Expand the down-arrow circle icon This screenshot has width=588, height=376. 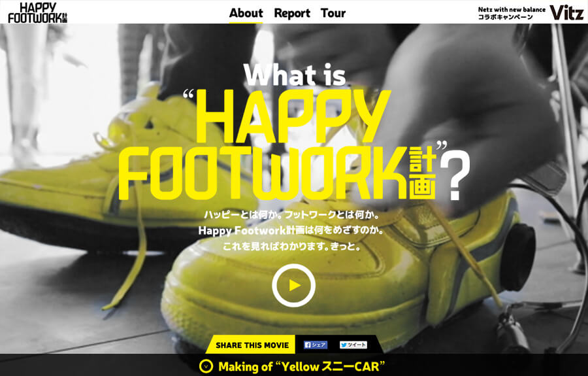click(206, 366)
